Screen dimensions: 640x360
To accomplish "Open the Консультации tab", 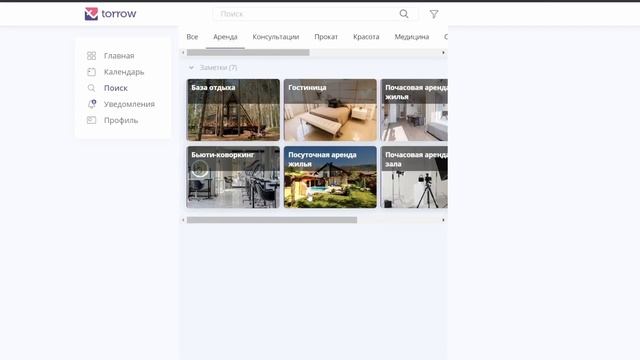I will [276, 37].
